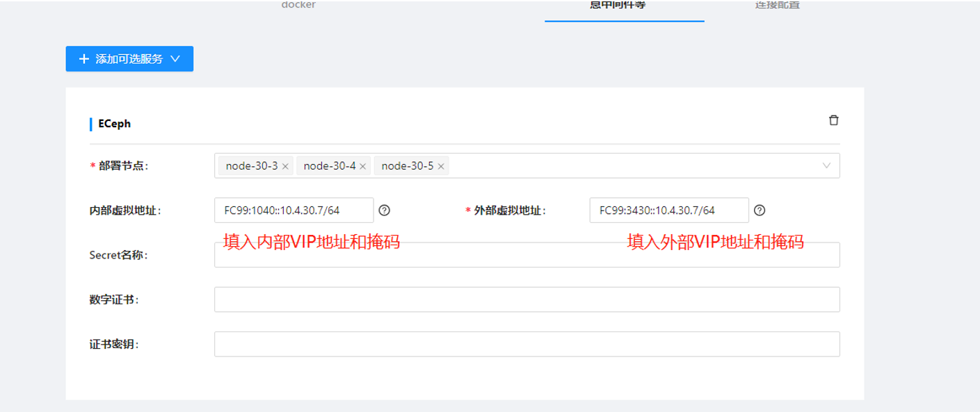Click the 内部虚拟地址 field label
The image size is (980, 412).
(125, 211)
